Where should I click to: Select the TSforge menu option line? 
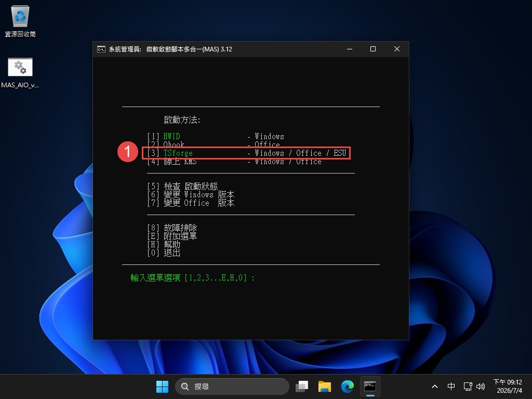(246, 153)
